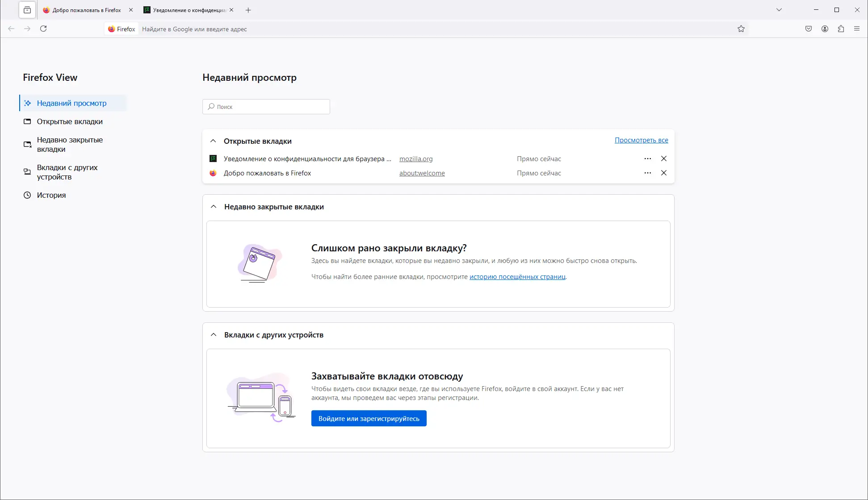Collapse the 'Открытые вкладки' section
Screen dimensions: 868x500
tap(213, 141)
